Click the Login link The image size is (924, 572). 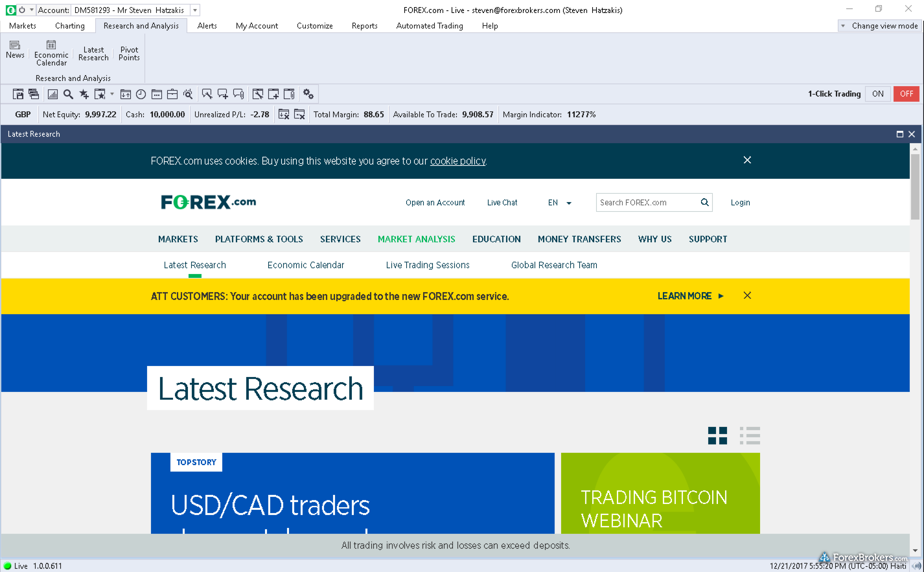point(740,203)
